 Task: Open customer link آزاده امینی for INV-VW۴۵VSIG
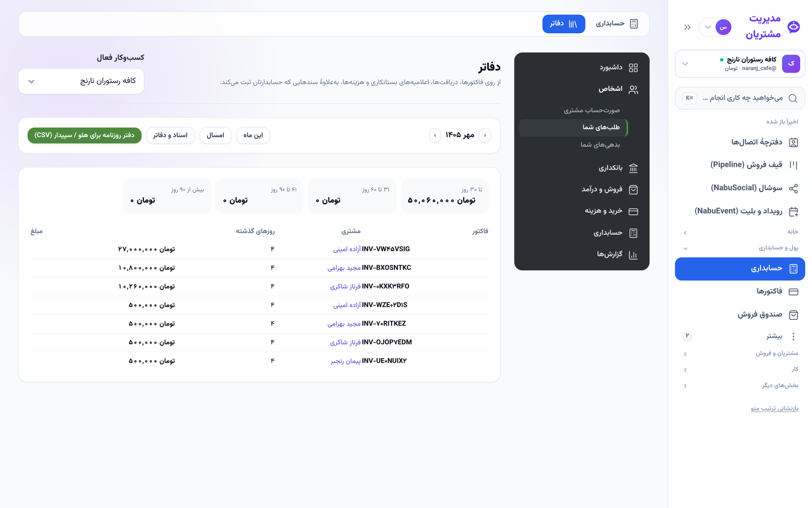point(347,249)
